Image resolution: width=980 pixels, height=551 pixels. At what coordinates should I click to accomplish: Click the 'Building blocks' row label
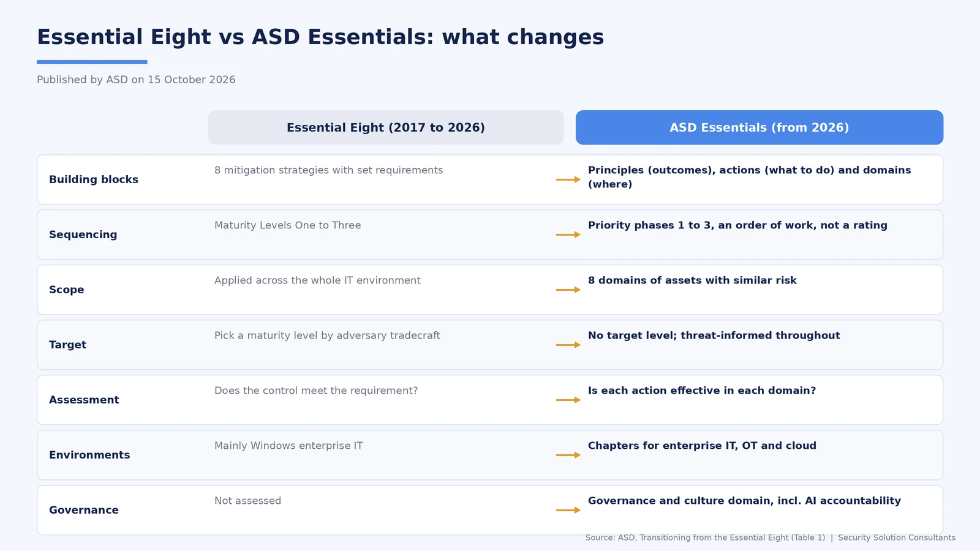[x=94, y=179]
